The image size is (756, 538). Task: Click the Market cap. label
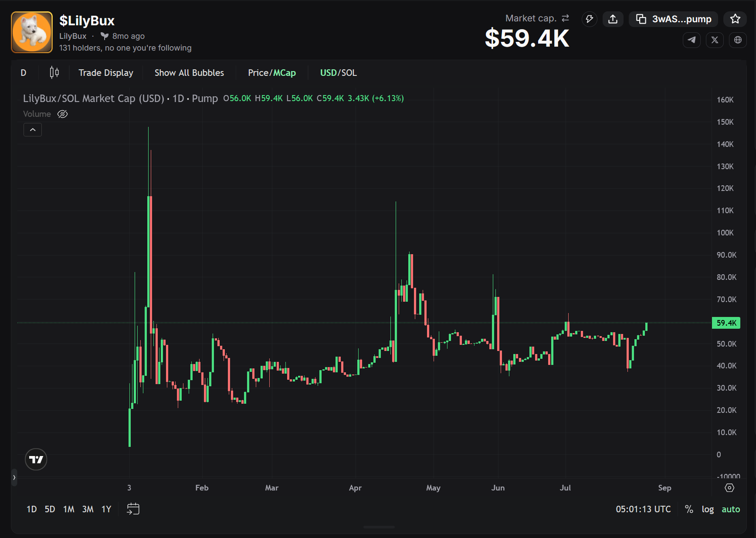tap(531, 18)
